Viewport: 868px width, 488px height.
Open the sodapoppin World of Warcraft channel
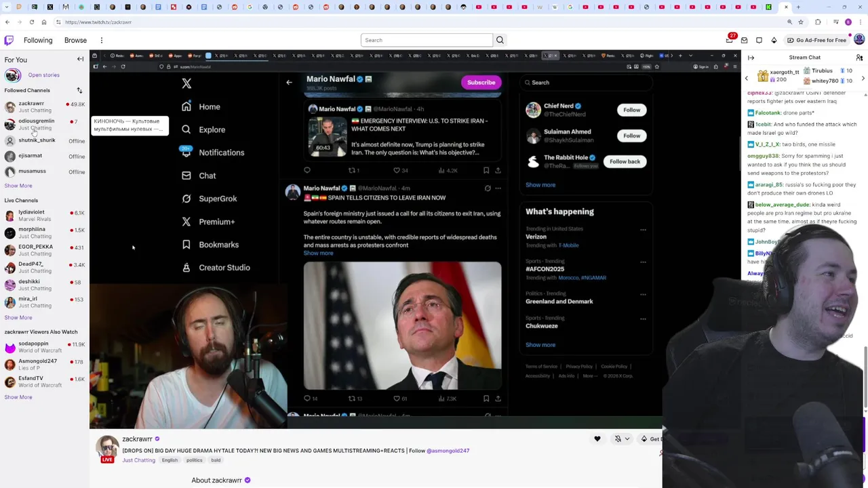pyautogui.click(x=44, y=347)
